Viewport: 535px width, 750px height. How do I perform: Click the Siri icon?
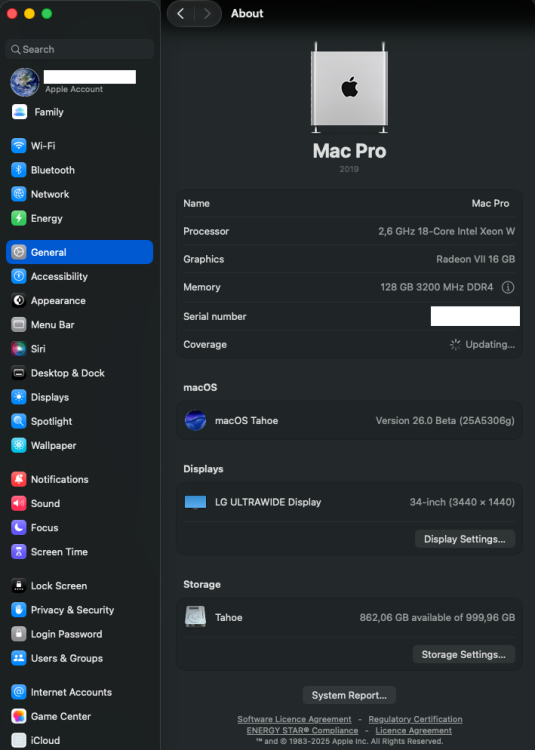point(19,349)
